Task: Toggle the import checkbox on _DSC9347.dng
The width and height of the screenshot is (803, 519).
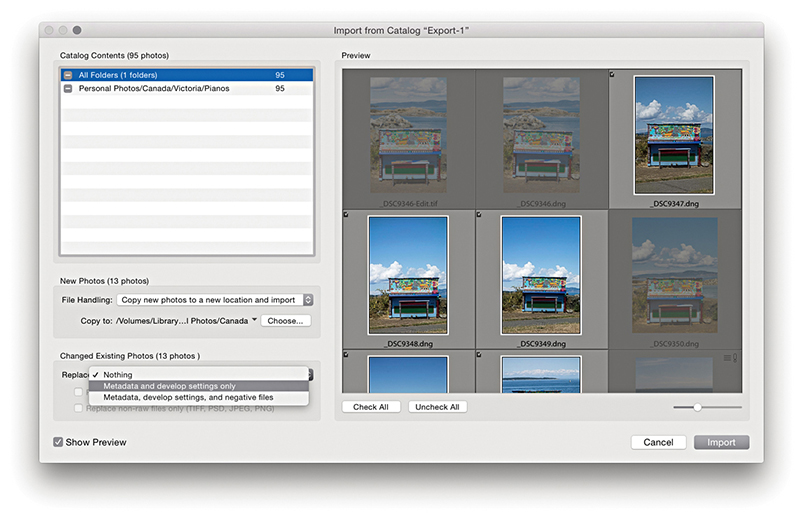Action: (613, 74)
